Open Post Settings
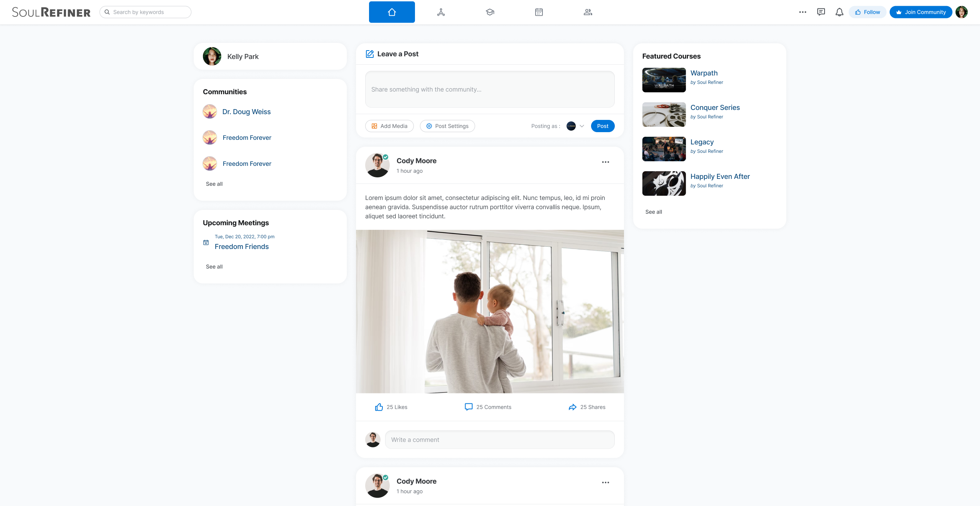The image size is (980, 506). point(447,126)
